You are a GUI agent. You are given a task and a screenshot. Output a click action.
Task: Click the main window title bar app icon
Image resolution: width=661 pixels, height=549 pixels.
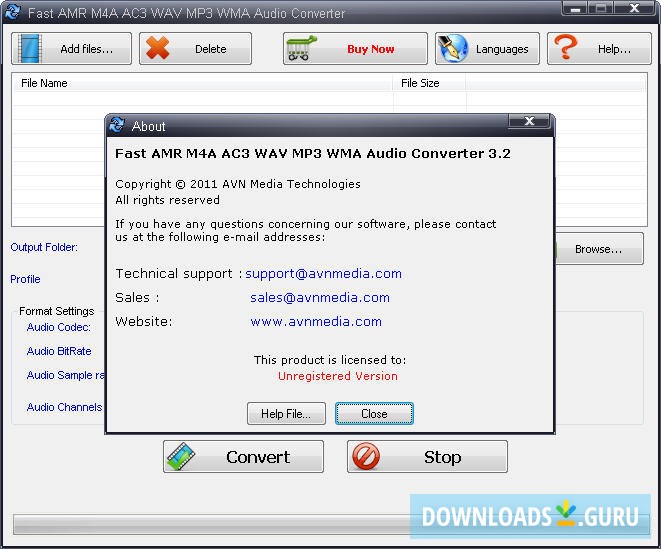pos(12,11)
